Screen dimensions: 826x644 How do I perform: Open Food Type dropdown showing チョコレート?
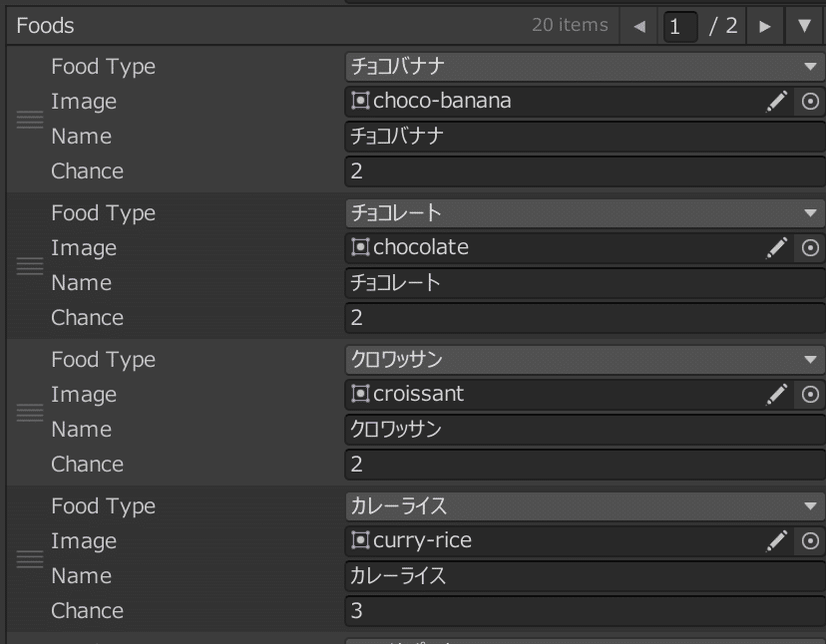coord(584,213)
